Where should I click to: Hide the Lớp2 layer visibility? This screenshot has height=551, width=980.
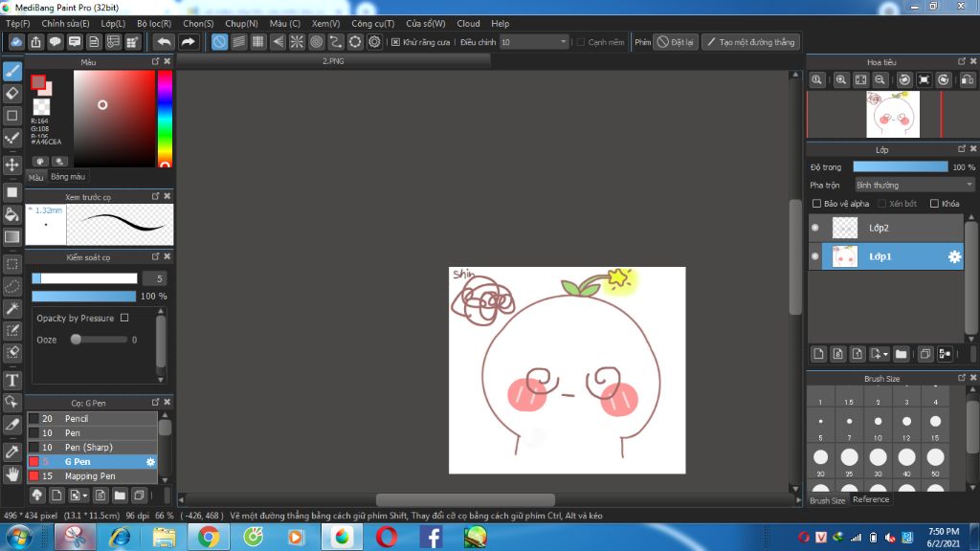pyautogui.click(x=815, y=228)
